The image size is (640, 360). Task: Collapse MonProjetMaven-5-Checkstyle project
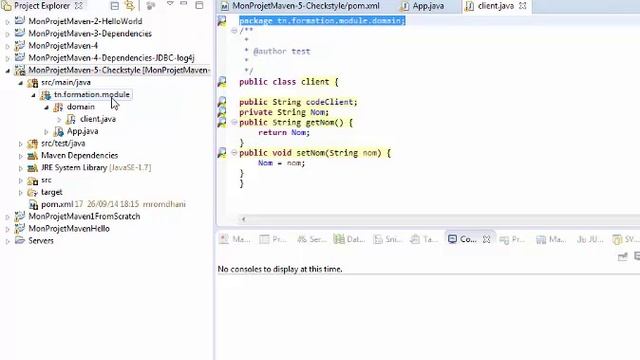(7, 71)
